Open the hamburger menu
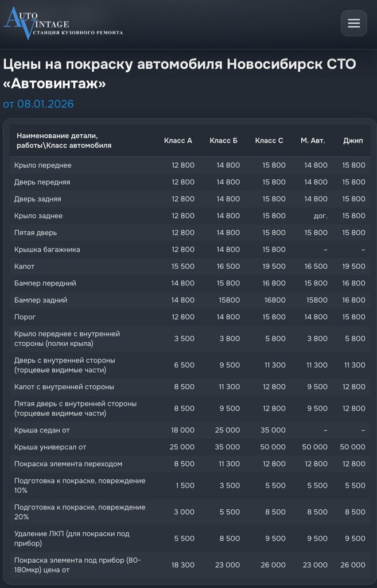Viewport: 377px width, 588px height. (x=354, y=23)
